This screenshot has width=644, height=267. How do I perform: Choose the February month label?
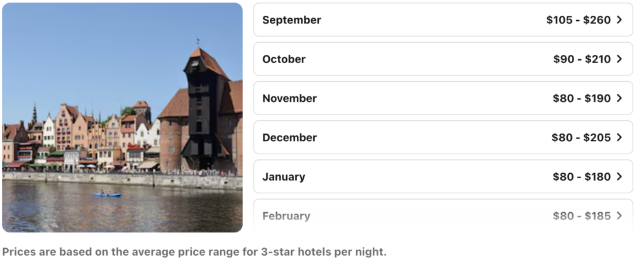pos(286,216)
